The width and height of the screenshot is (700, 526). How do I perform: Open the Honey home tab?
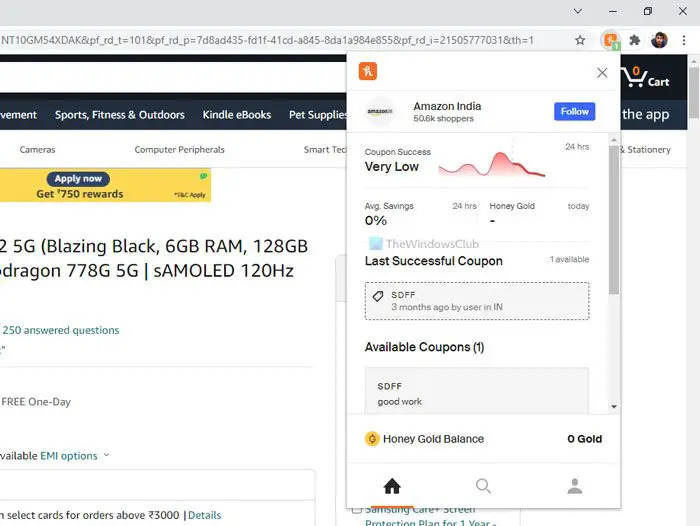[x=392, y=486]
